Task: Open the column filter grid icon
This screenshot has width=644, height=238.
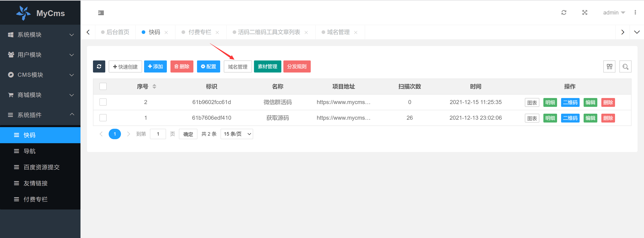Action: pyautogui.click(x=609, y=66)
